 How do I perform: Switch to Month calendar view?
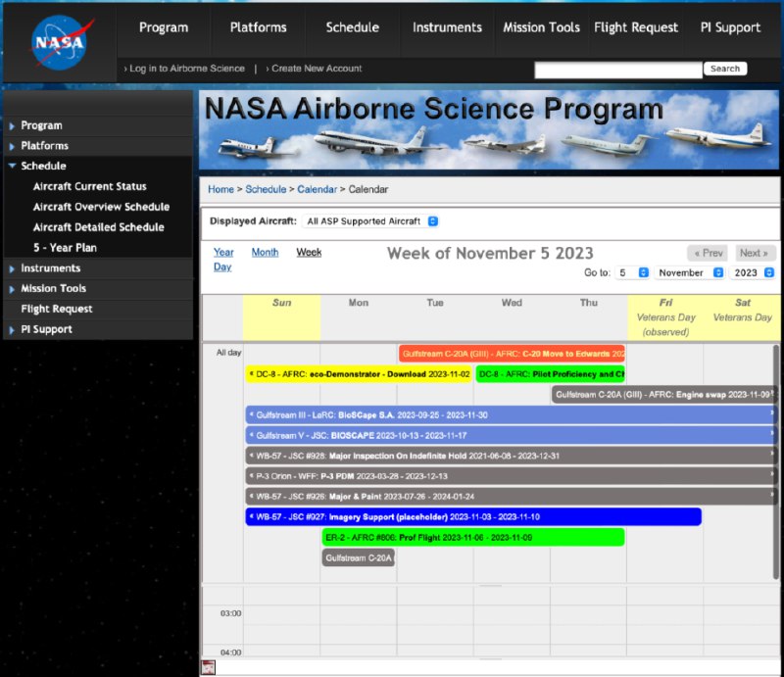tap(265, 252)
